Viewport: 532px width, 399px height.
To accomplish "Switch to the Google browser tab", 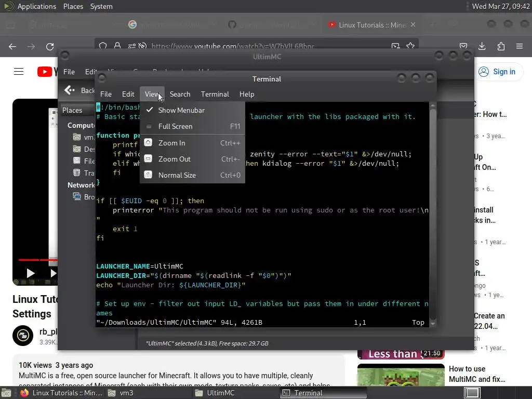I will point(171,24).
